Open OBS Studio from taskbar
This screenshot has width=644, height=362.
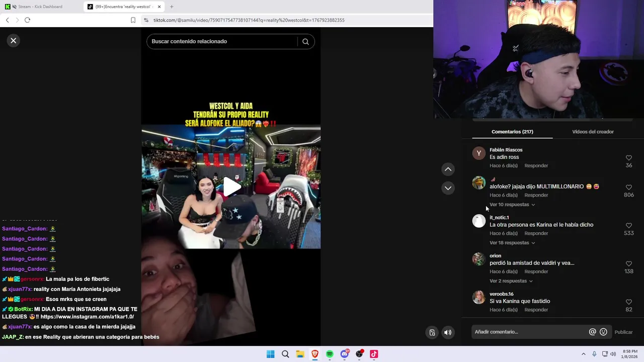(359, 354)
